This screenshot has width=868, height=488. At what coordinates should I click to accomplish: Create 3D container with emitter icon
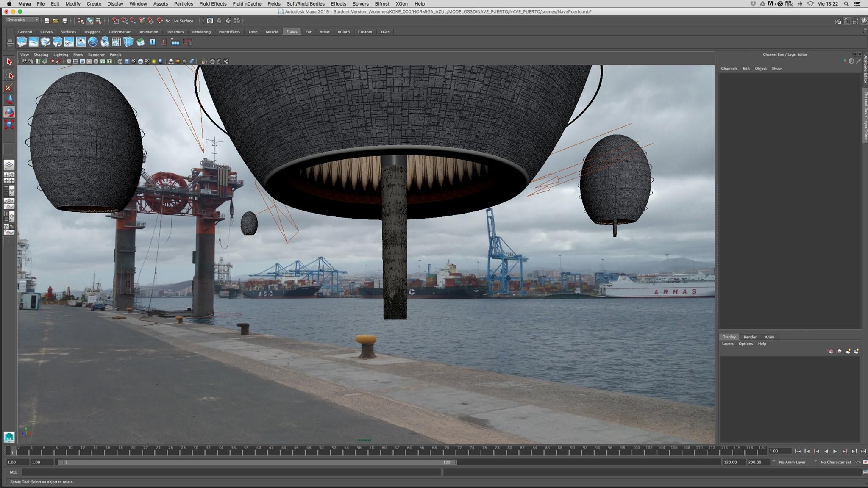click(x=57, y=42)
